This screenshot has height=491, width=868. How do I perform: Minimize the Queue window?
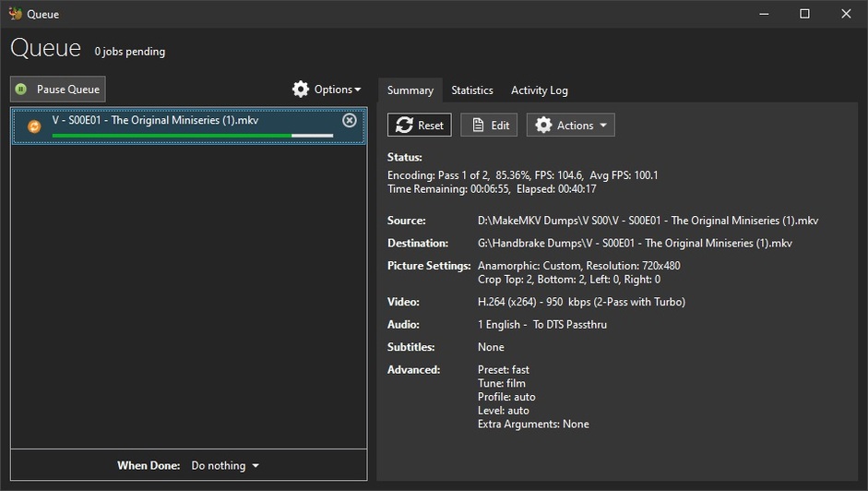(764, 14)
